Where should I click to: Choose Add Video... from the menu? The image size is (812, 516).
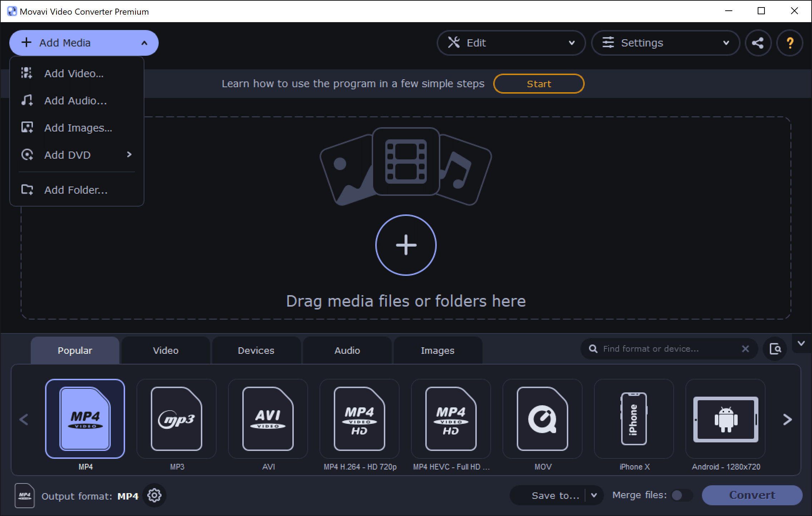pyautogui.click(x=77, y=73)
